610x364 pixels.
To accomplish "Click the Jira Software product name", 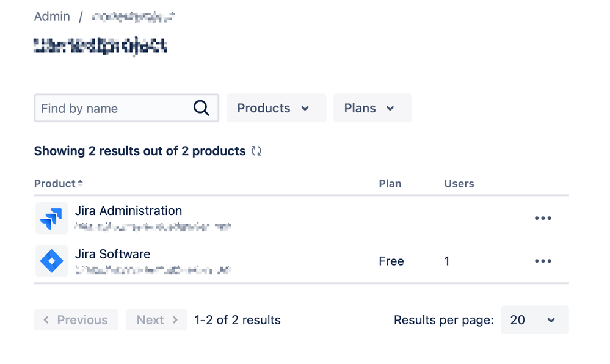I will coord(112,254).
